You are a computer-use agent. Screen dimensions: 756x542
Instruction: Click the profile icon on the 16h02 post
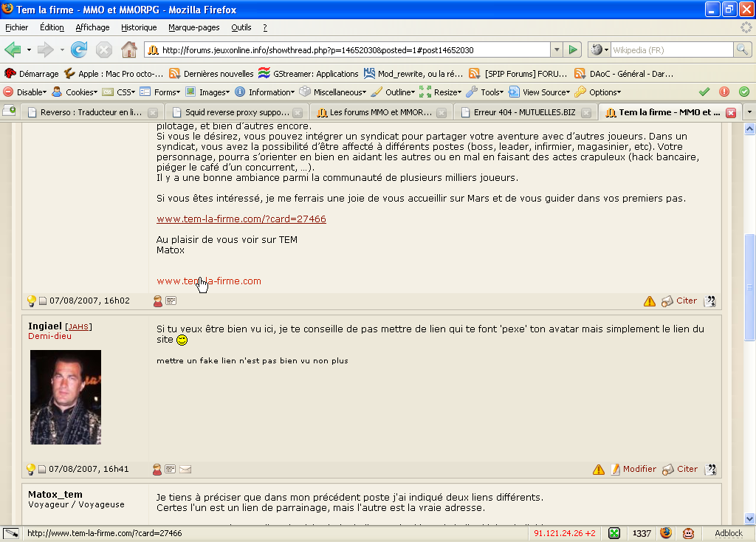coord(158,301)
